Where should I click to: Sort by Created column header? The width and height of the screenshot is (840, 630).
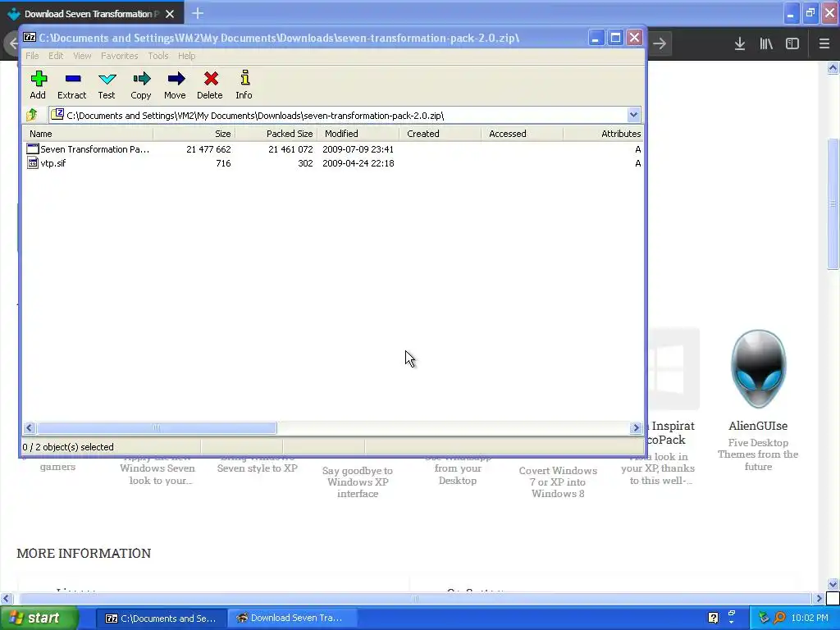click(440, 134)
